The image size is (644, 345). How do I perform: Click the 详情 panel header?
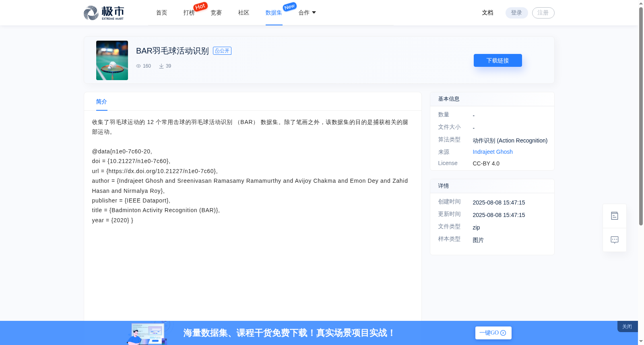click(492, 186)
